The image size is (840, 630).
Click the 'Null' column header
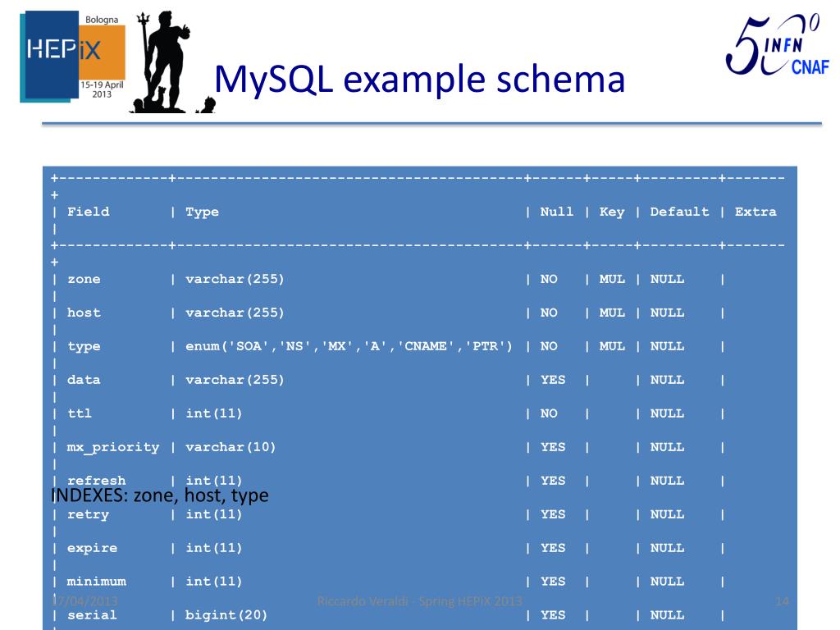(x=557, y=212)
